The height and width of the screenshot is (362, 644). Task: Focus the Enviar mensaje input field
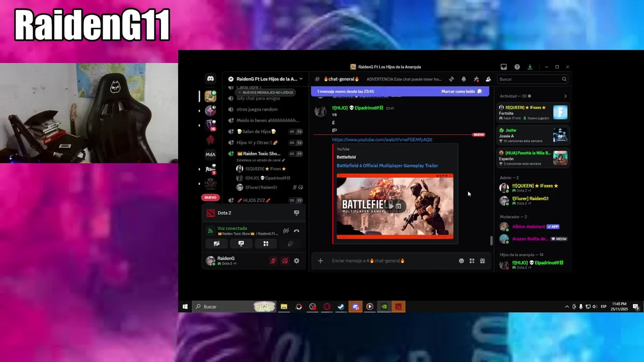coord(392,260)
